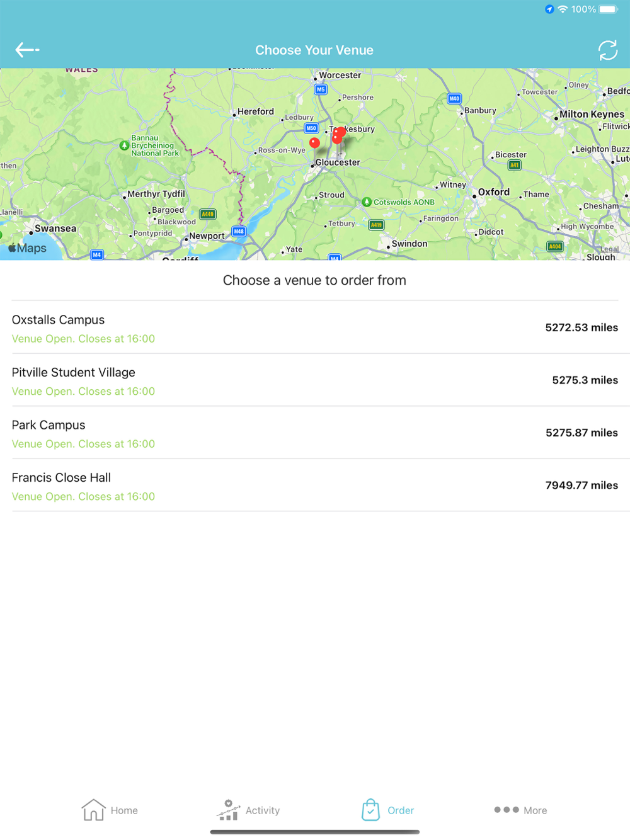Tap the Apple Maps logo
This screenshot has height=840, width=630.
point(27,248)
